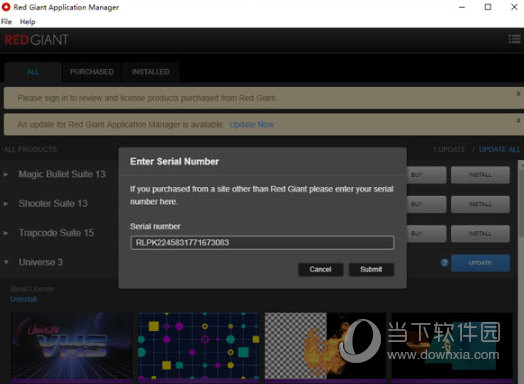
Task: Maximize the Application Manager window
Action: point(488,7)
